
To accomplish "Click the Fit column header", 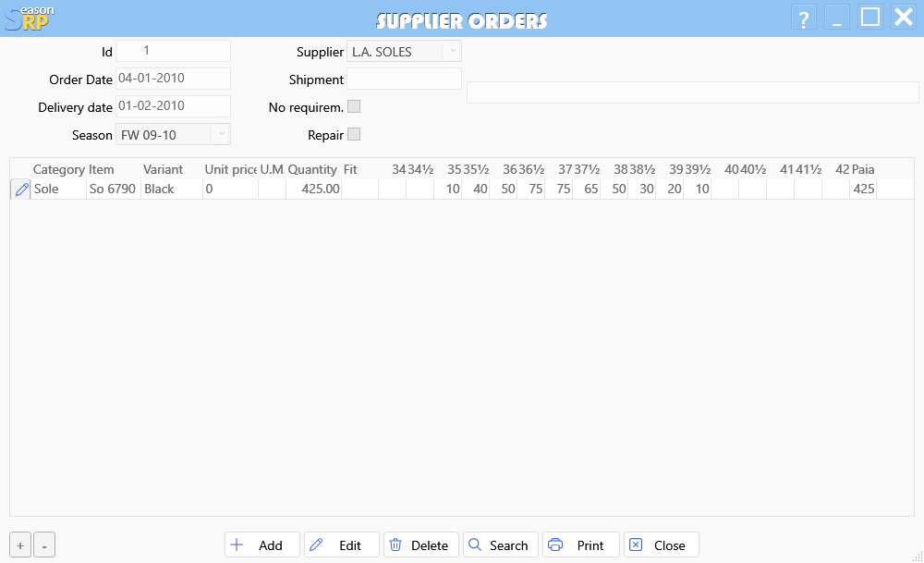I will (x=350, y=170).
